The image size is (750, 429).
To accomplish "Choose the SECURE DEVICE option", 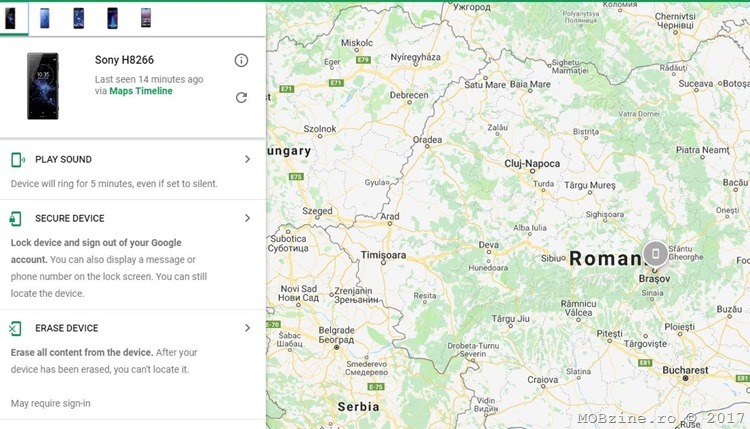I will click(x=69, y=218).
